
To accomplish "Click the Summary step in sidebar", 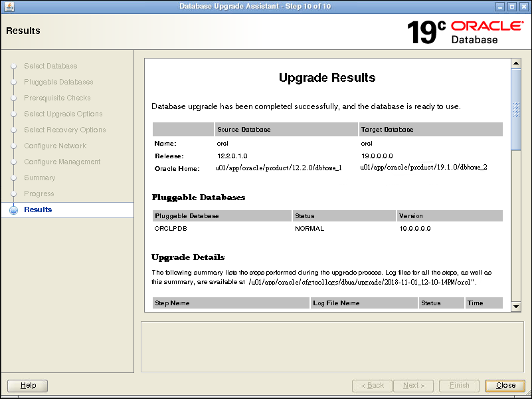I will (x=40, y=178).
